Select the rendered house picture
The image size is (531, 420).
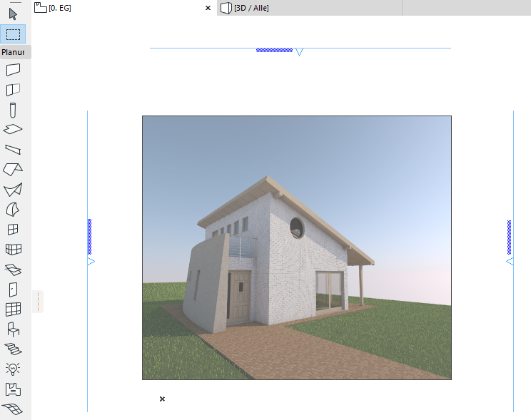click(297, 247)
